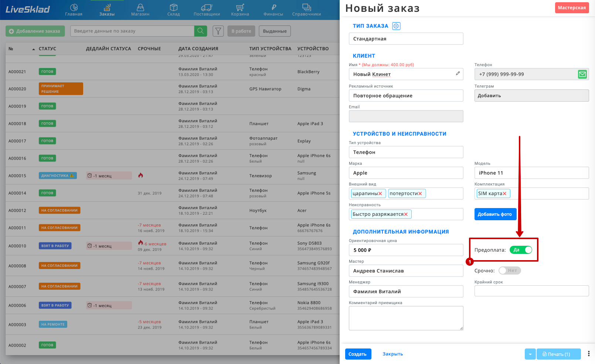Focus the order search input field

[x=132, y=31]
